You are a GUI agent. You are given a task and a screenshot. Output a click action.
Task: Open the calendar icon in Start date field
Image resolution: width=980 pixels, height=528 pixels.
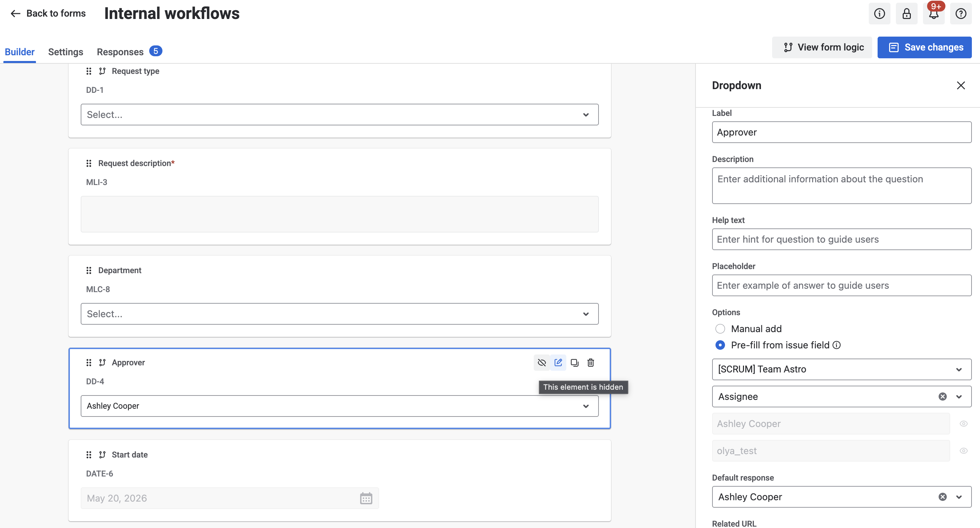pos(366,499)
